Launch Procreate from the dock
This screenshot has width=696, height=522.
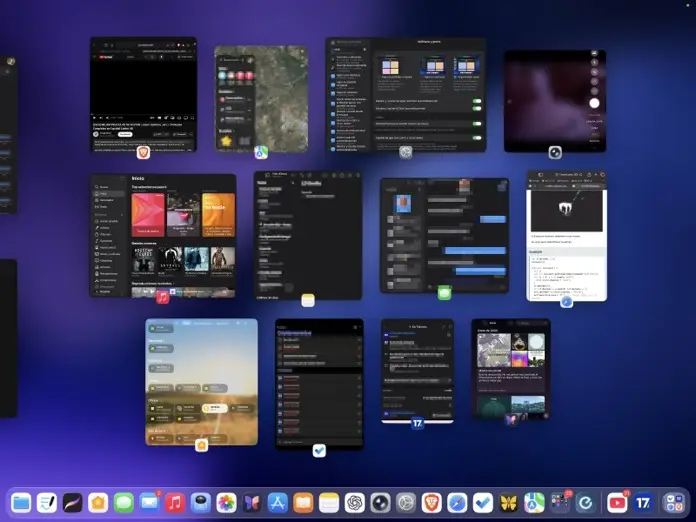pyautogui.click(x=72, y=503)
